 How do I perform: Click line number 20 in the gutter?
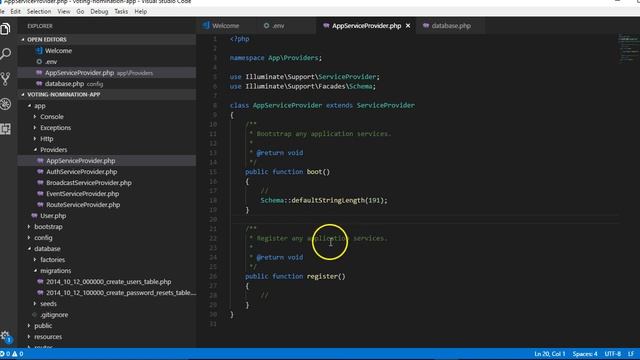click(213, 220)
